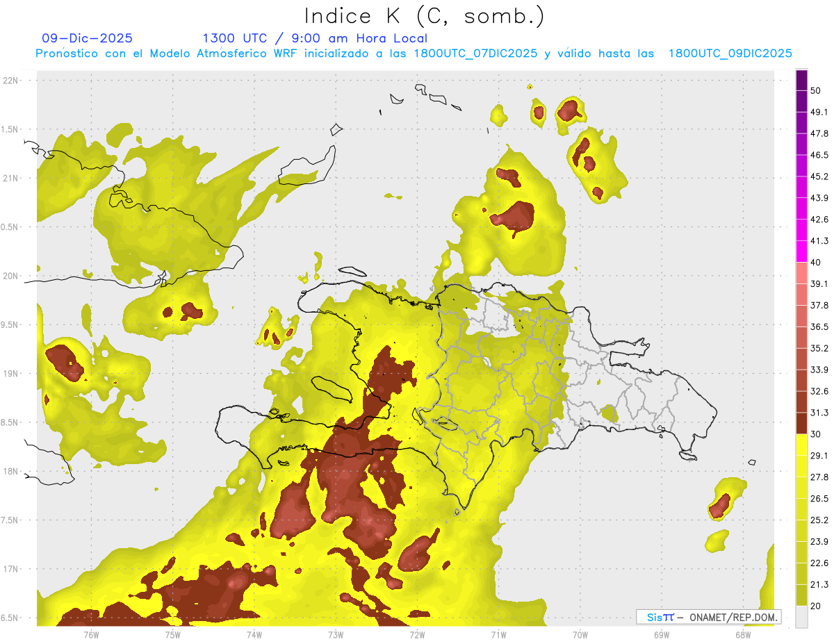
Task: Click the colorbar value "27.8"
Action: point(819,477)
